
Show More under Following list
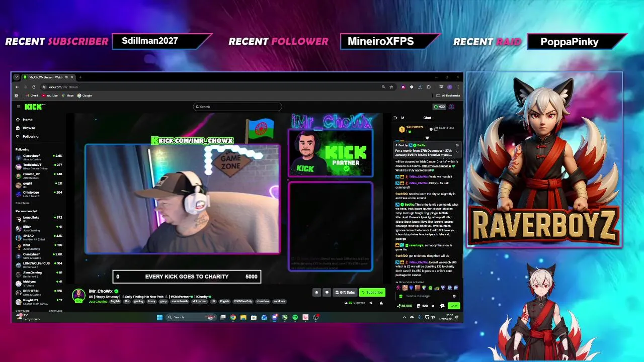point(22,203)
